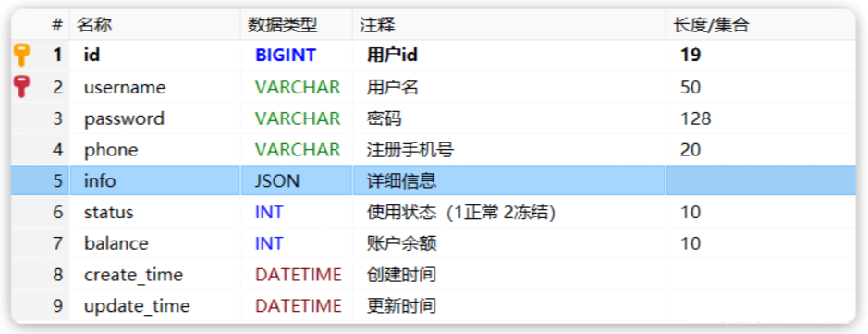The width and height of the screenshot is (868, 334).
Task: Select row number 2
Action: pyautogui.click(x=58, y=87)
